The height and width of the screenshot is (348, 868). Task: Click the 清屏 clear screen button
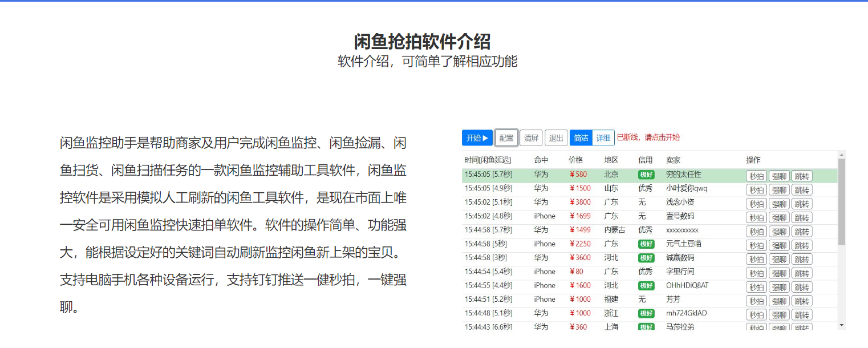(x=531, y=137)
